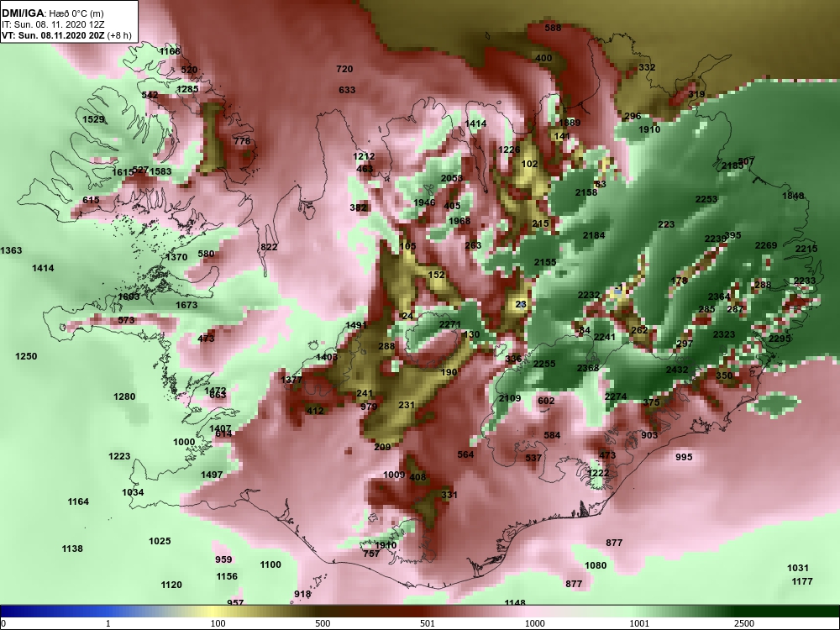Screen dimensions: 840x630
Task: Click the map value 1529
Action: point(93,119)
